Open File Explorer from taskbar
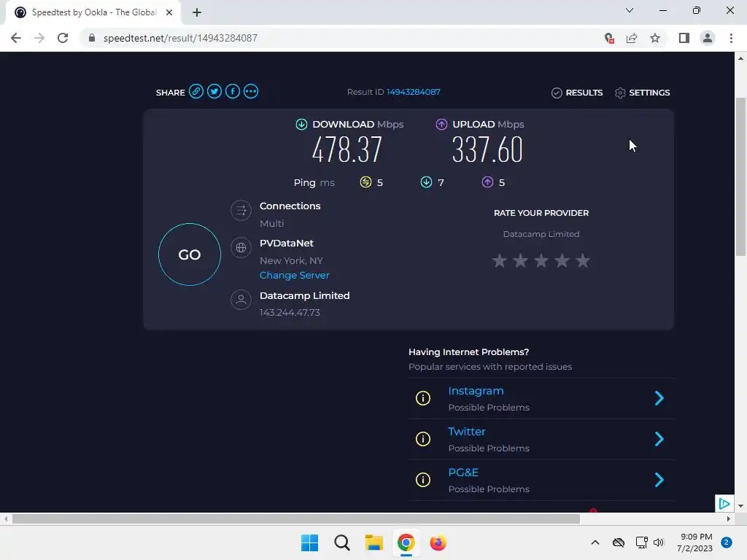747x560 pixels. click(374, 542)
